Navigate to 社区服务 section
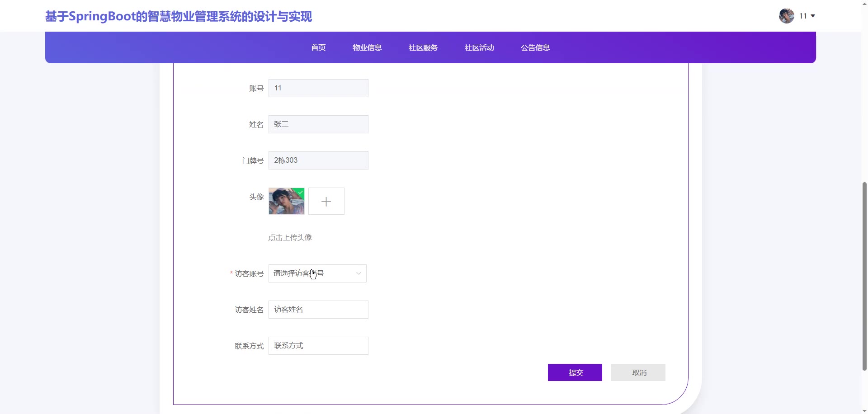Viewport: 868px width, 414px height. pyautogui.click(x=423, y=47)
